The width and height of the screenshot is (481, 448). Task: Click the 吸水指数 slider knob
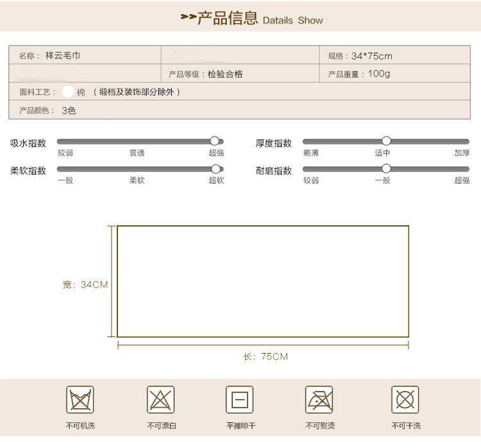(215, 141)
